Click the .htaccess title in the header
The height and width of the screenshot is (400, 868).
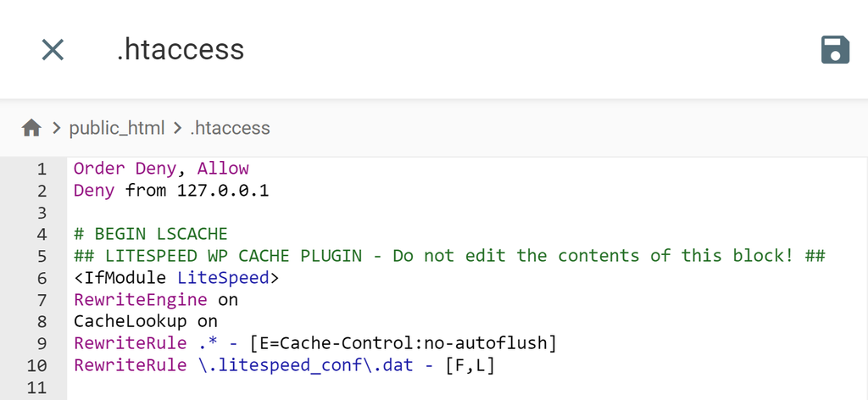180,50
